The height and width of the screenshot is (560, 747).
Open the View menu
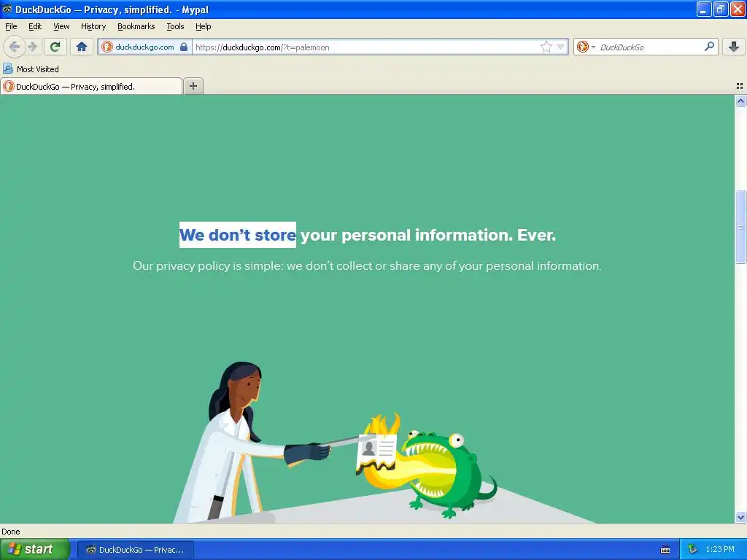(61, 26)
